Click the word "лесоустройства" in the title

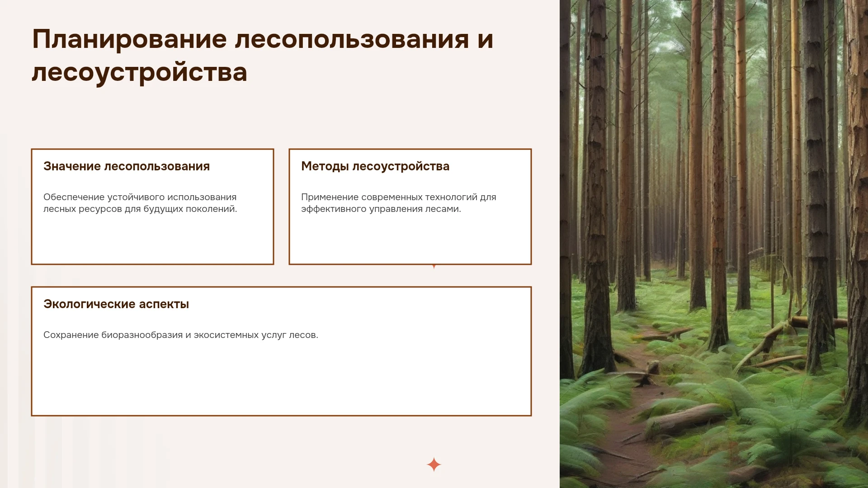[x=140, y=72]
